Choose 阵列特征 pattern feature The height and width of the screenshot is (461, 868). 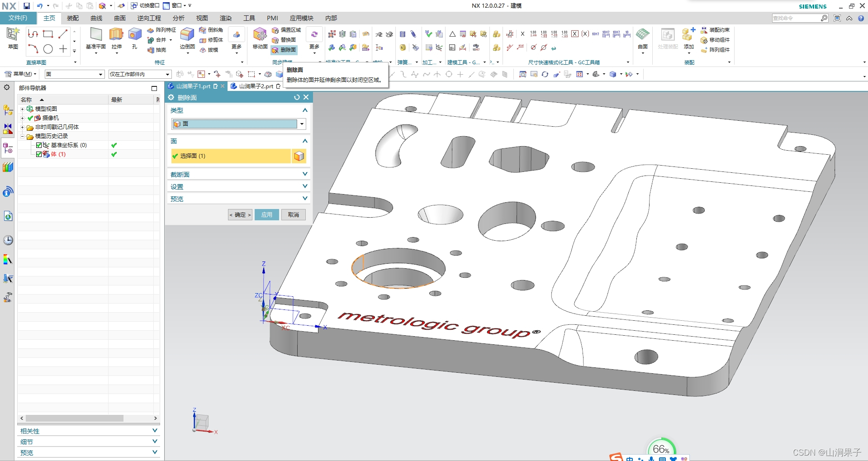point(161,30)
